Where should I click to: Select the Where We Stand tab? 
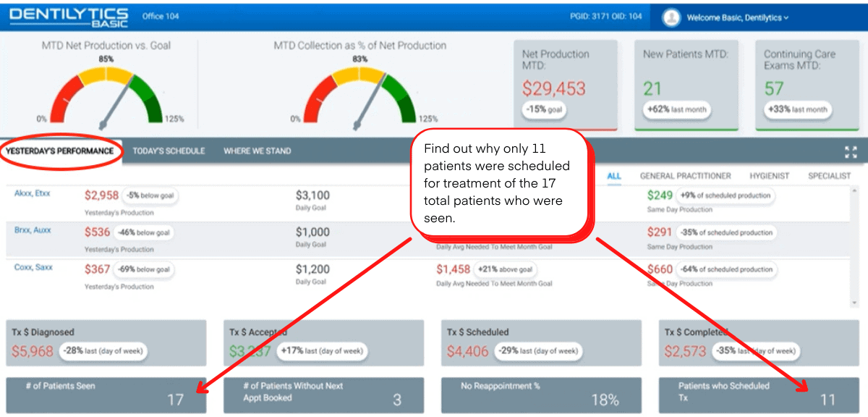257,151
